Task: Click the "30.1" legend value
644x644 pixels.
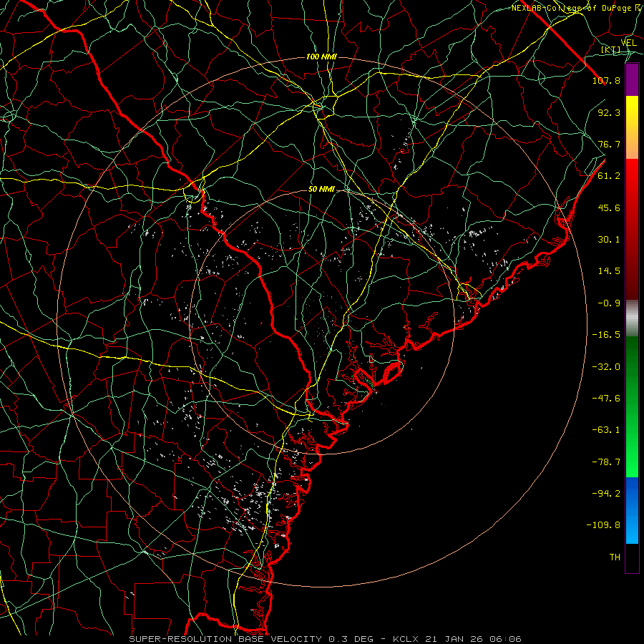Action: tap(609, 240)
